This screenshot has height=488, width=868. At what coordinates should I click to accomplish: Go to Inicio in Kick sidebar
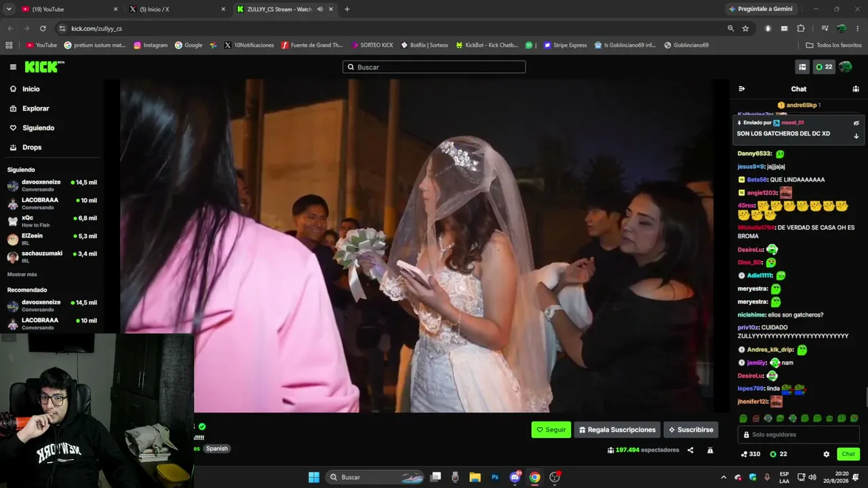[x=25, y=89]
